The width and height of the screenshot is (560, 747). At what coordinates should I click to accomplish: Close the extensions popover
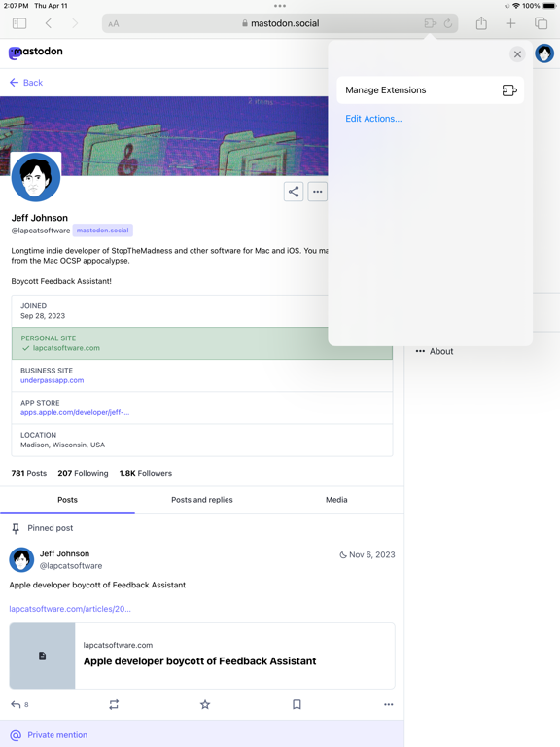pos(517,54)
